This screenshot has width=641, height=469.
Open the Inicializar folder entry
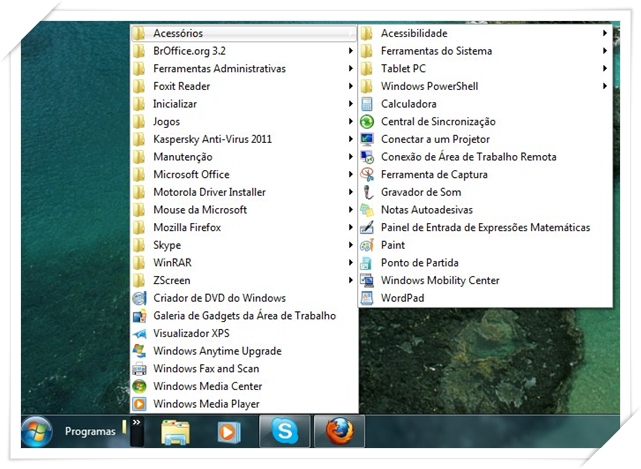coord(244,104)
